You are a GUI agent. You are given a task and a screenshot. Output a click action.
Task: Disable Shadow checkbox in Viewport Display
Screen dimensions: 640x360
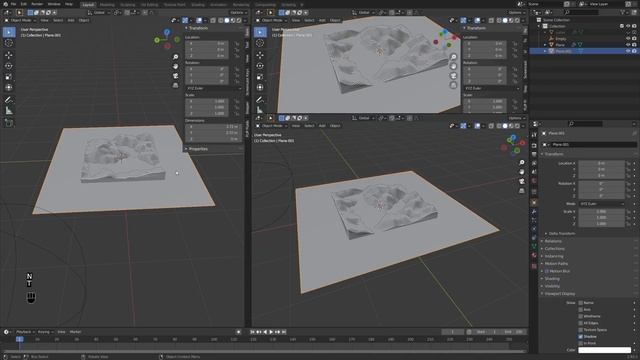580,337
